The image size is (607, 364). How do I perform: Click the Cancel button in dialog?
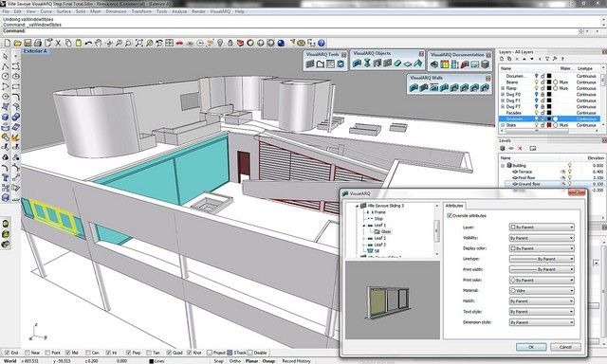(565, 347)
